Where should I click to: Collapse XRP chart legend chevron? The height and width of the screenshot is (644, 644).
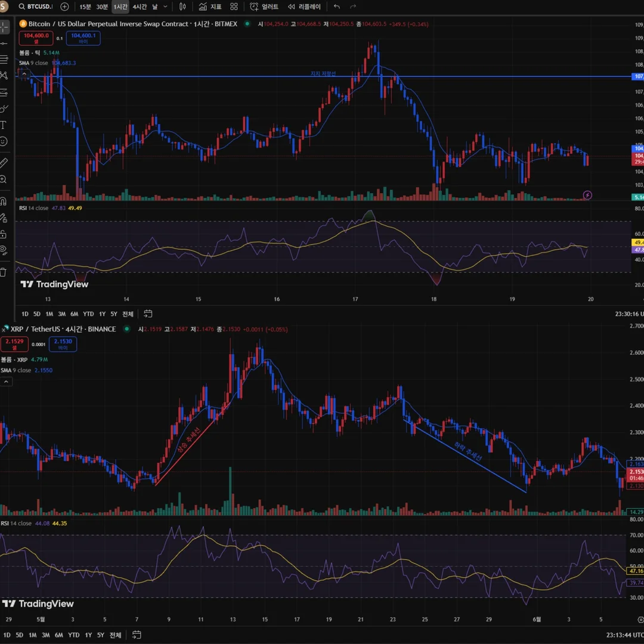coord(6,382)
